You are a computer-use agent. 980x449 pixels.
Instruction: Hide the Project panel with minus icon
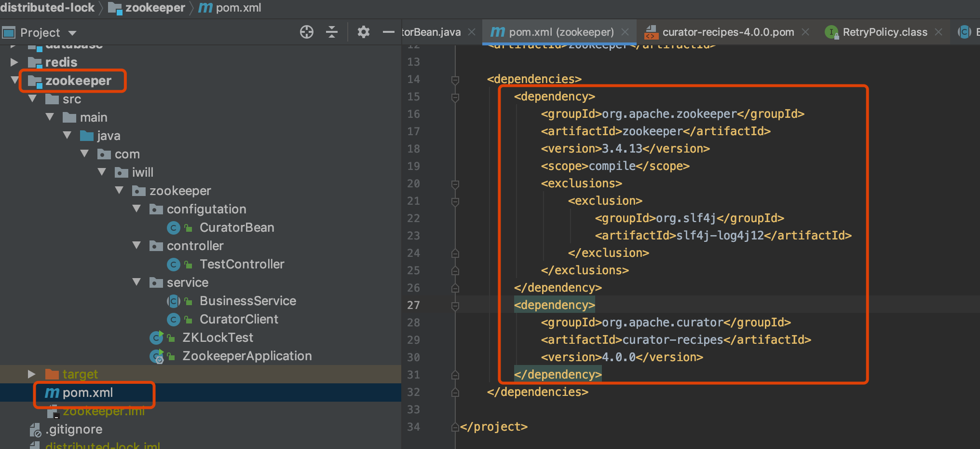(x=388, y=32)
